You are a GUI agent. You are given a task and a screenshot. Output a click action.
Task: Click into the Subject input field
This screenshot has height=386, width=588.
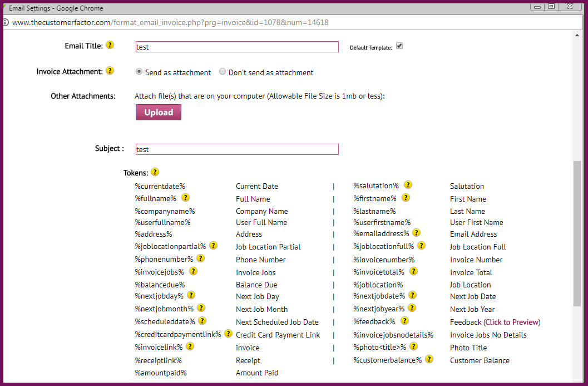pos(237,149)
